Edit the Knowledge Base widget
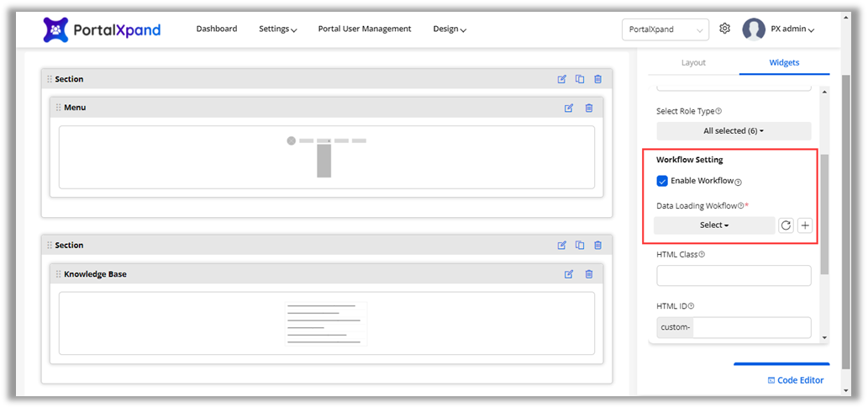The width and height of the screenshot is (868, 408). coord(569,274)
